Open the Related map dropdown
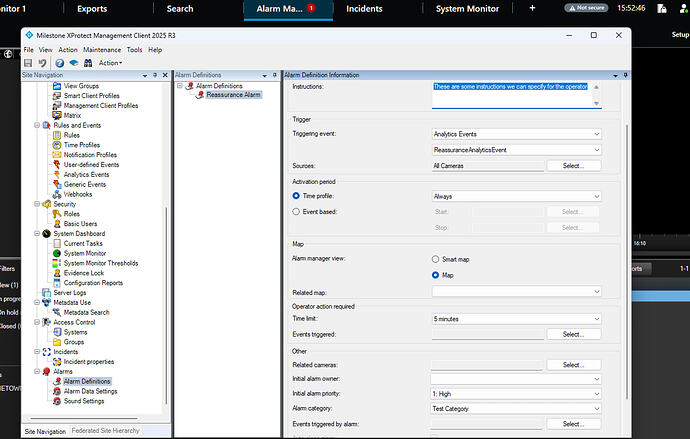This screenshot has height=439, width=690. pyautogui.click(x=516, y=291)
